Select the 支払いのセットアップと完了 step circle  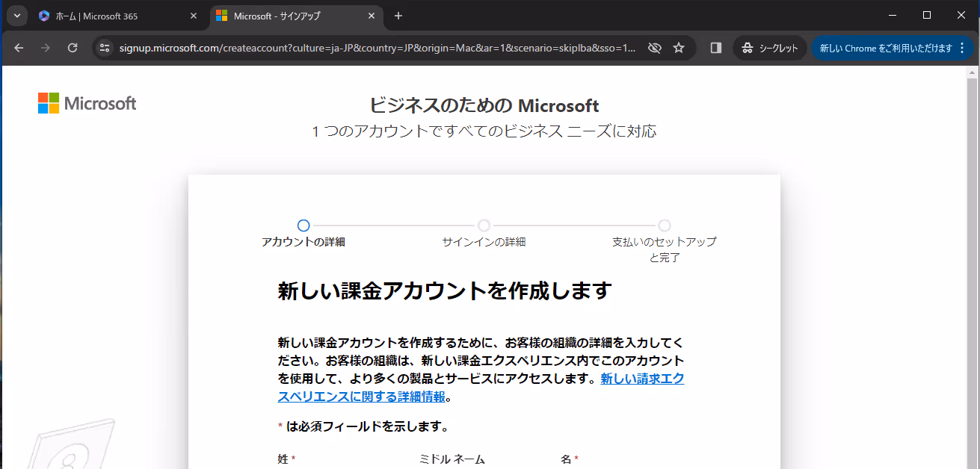(665, 226)
